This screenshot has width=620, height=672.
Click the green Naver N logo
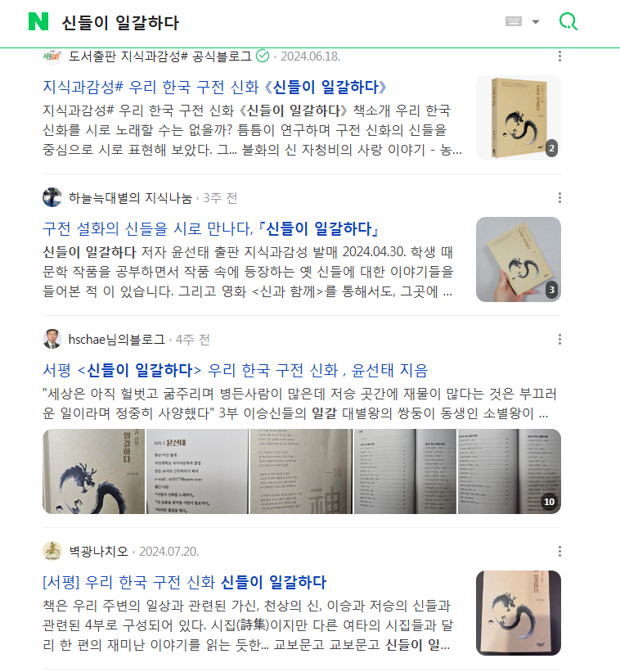[x=38, y=22]
